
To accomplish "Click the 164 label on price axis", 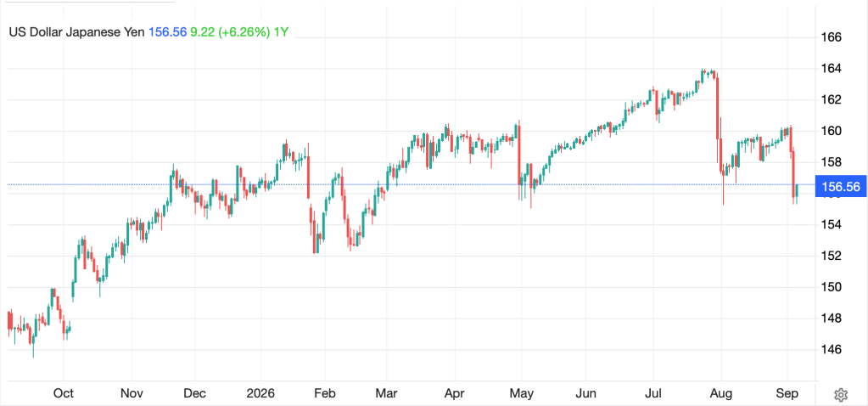I will [832, 69].
